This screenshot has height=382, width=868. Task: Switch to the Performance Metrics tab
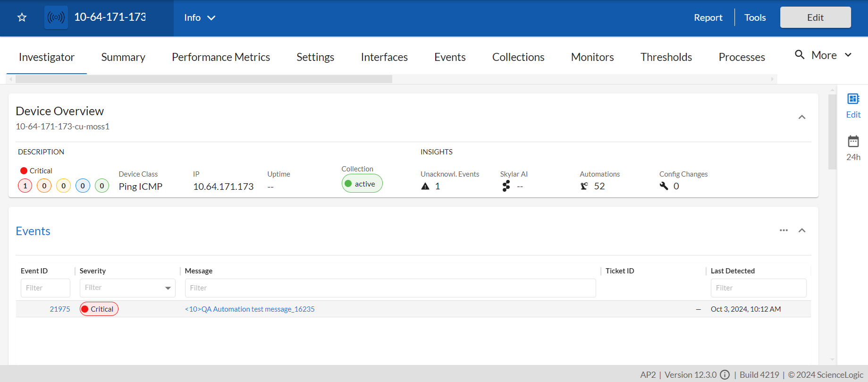[221, 57]
